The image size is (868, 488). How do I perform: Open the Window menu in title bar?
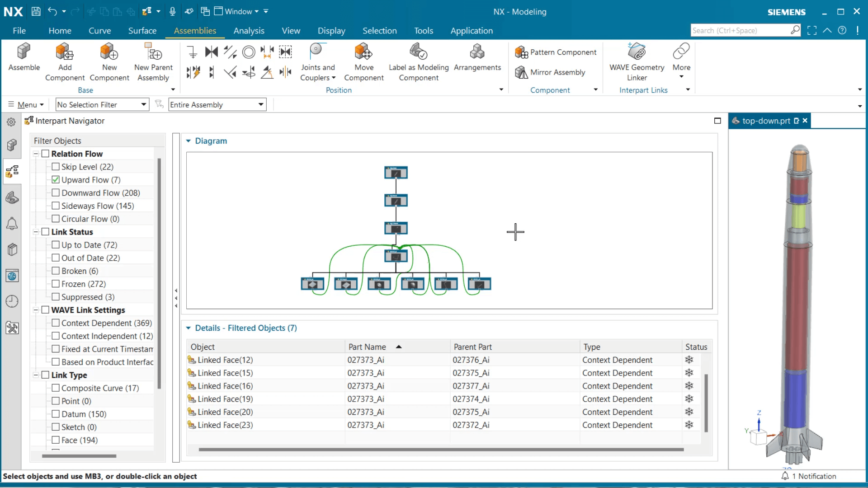point(236,11)
